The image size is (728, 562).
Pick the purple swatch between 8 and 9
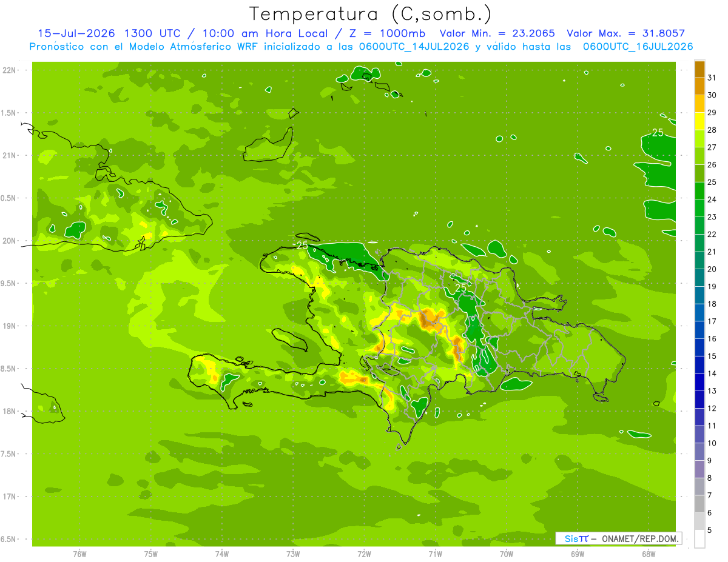699,469
